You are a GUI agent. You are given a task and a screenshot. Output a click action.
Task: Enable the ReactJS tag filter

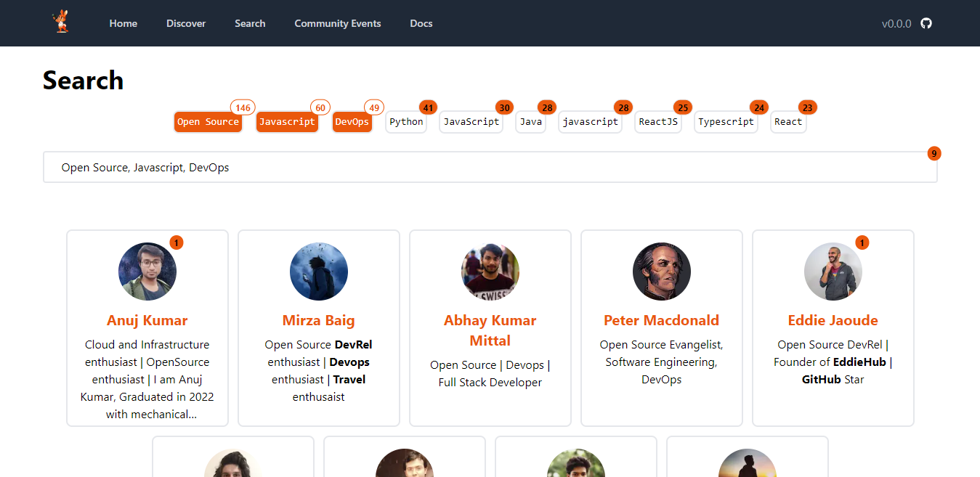[x=658, y=122]
